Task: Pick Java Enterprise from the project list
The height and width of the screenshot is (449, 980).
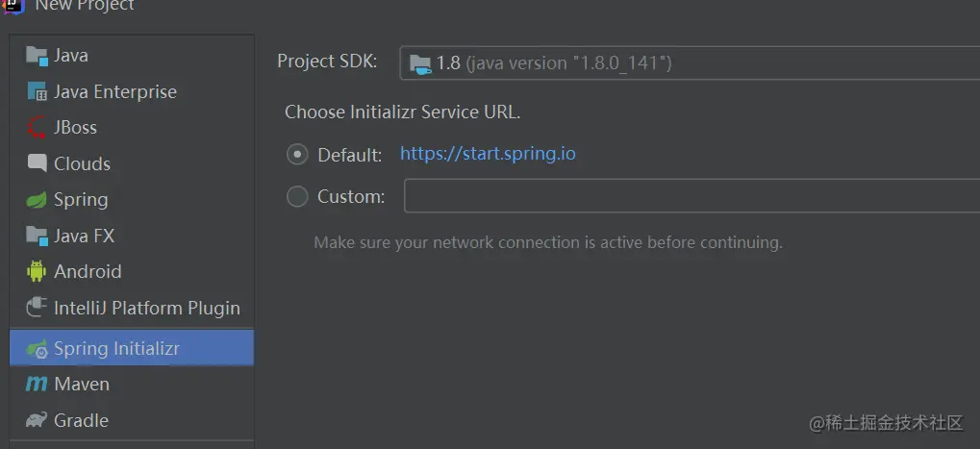Action: [115, 92]
